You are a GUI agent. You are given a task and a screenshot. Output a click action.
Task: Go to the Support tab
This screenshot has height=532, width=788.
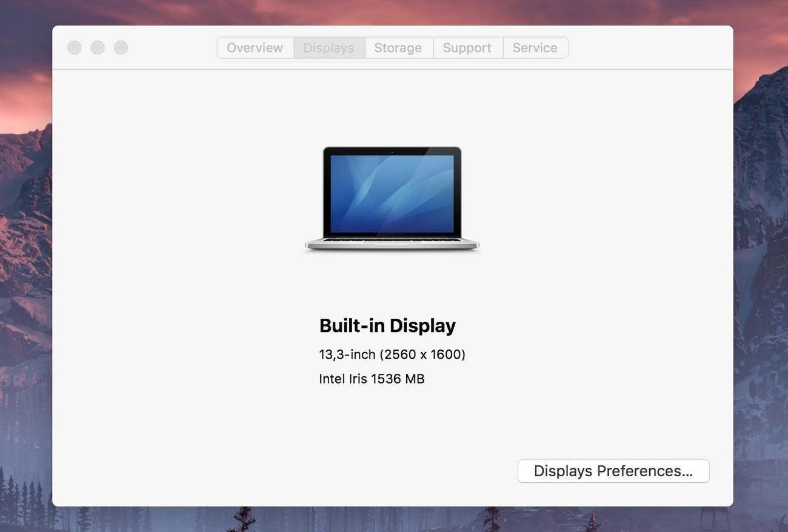point(467,48)
